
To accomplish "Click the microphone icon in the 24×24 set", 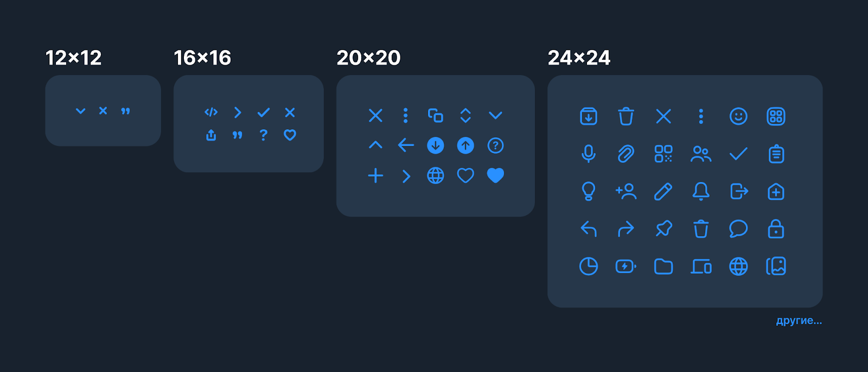I will [x=588, y=154].
